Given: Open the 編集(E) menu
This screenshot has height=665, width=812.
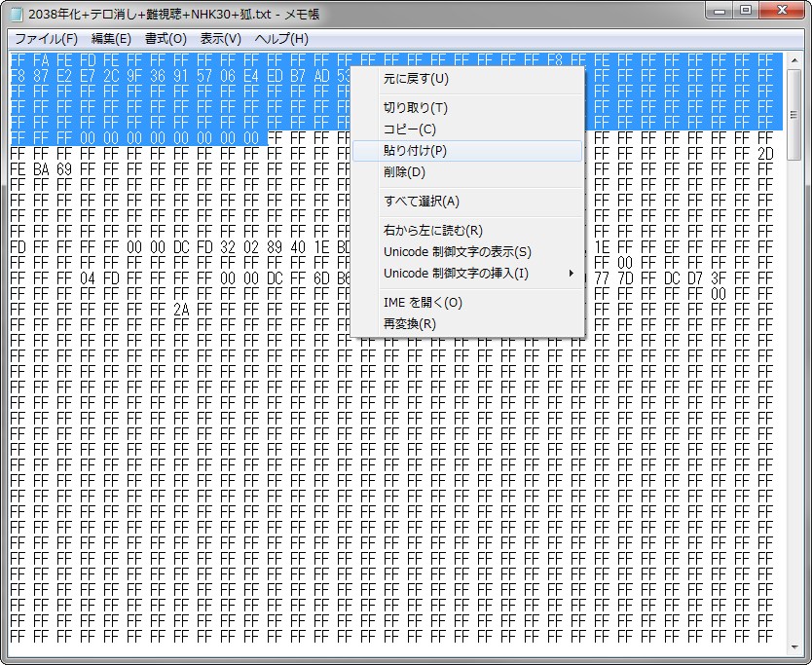Looking at the screenshot, I should click(111, 39).
